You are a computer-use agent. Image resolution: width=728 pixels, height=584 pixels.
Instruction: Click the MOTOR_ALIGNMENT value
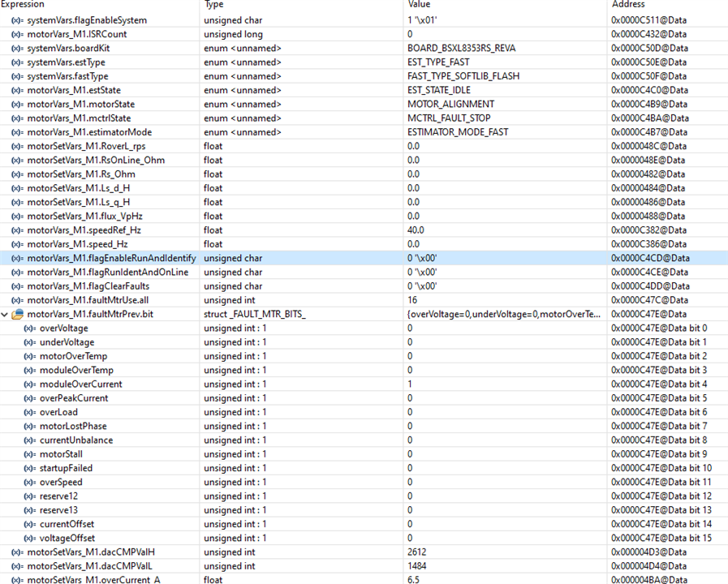pyautogui.click(x=450, y=105)
